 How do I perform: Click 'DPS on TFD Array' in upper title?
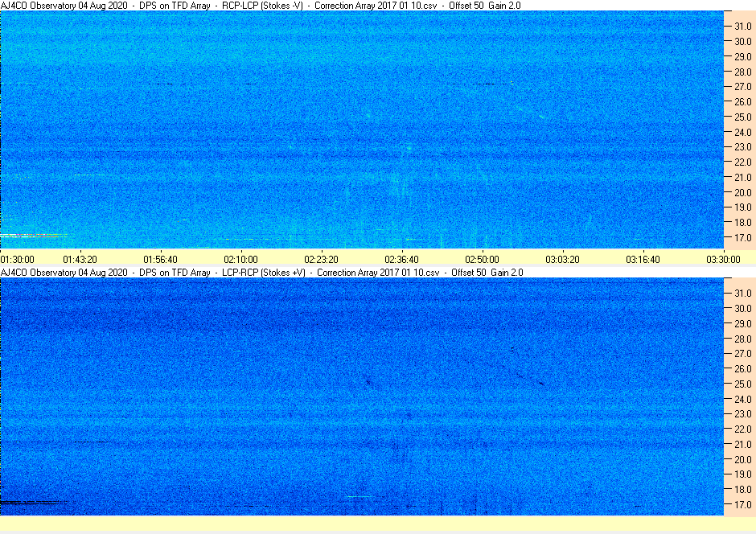(175, 6)
